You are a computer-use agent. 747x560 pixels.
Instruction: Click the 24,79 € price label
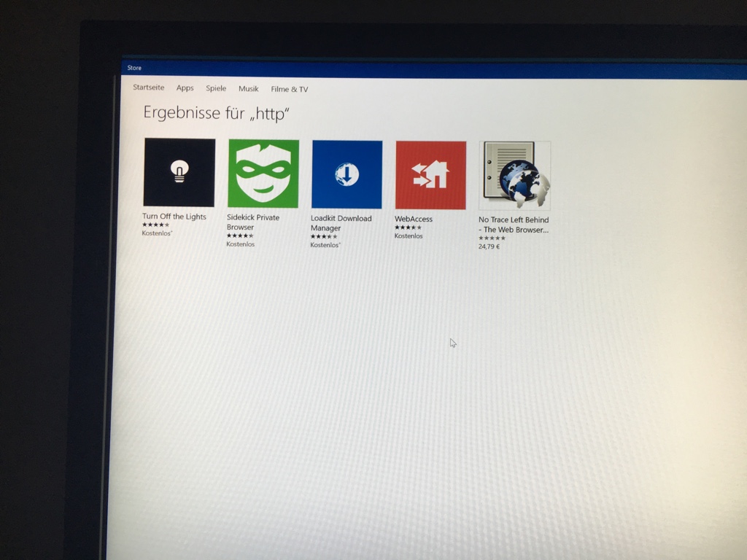[x=489, y=246]
